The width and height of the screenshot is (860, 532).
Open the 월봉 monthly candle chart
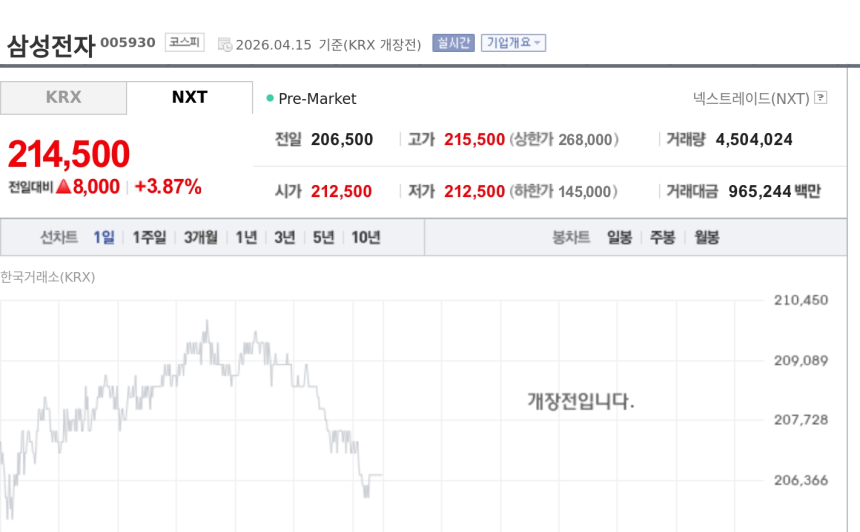(x=706, y=237)
